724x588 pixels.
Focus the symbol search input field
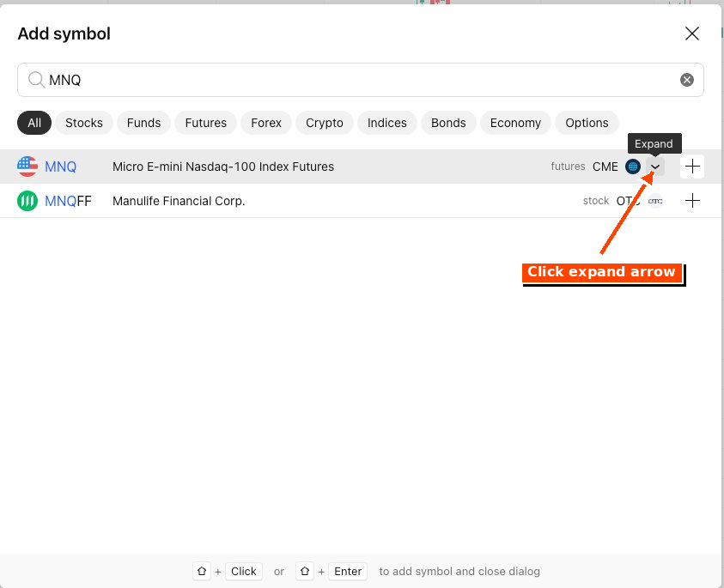360,80
